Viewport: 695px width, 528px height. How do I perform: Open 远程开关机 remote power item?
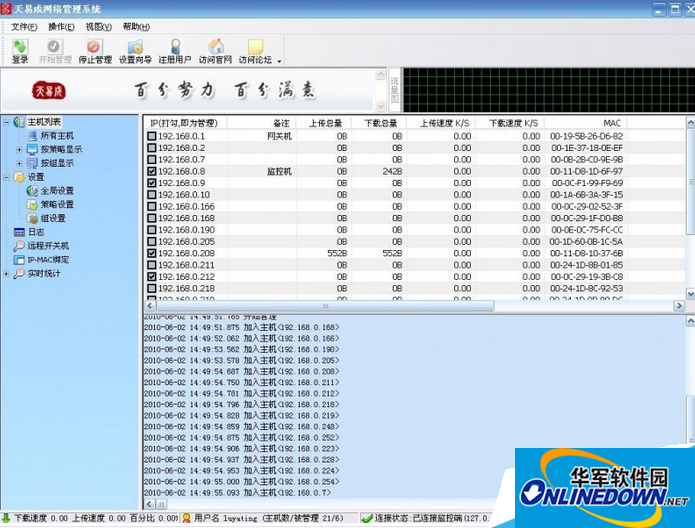coord(48,245)
